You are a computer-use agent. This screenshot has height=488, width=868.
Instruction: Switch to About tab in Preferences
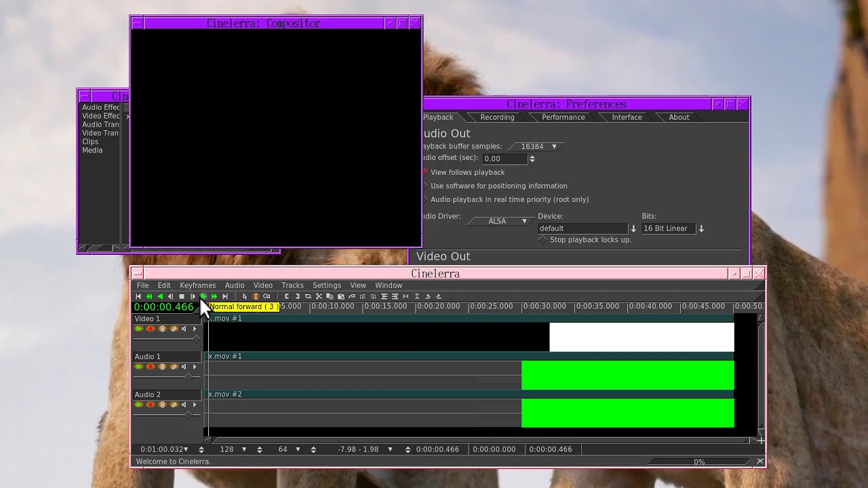click(x=679, y=117)
